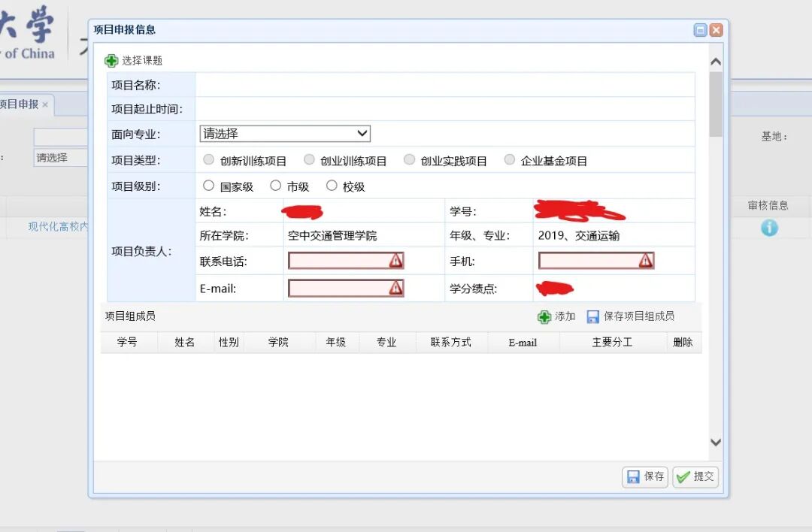Select the 创新训练项目 radio button

pyautogui.click(x=208, y=159)
